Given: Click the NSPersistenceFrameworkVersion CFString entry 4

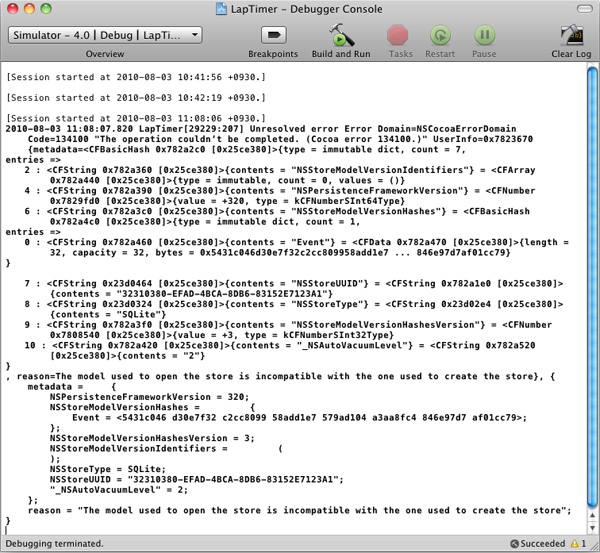Looking at the screenshot, I should coord(279,191).
